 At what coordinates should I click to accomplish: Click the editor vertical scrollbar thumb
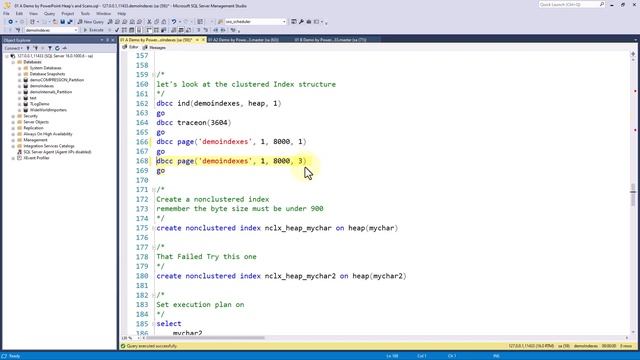pyautogui.click(x=633, y=195)
